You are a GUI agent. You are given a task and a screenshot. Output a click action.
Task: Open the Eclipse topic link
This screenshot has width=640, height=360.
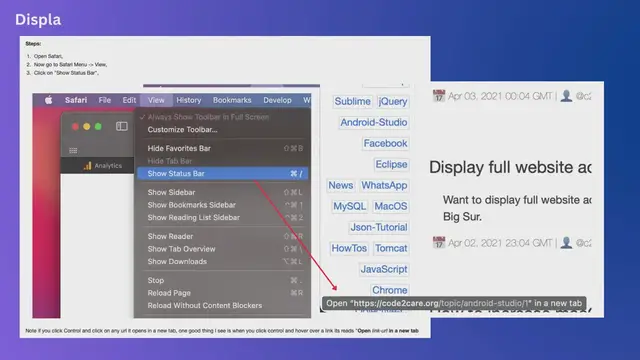(391, 164)
